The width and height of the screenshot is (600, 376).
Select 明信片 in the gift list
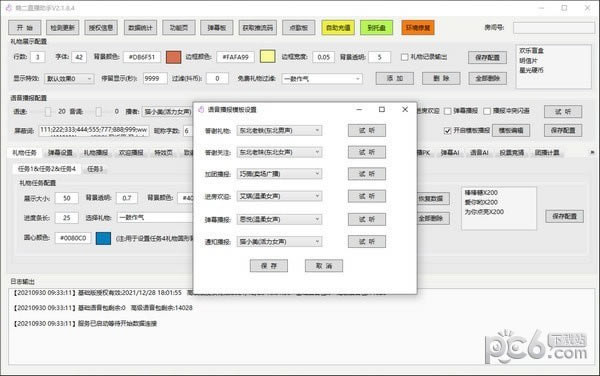click(x=528, y=60)
